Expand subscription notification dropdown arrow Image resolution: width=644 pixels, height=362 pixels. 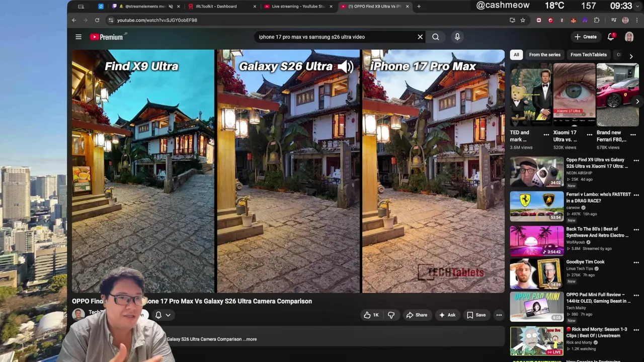tap(168, 315)
